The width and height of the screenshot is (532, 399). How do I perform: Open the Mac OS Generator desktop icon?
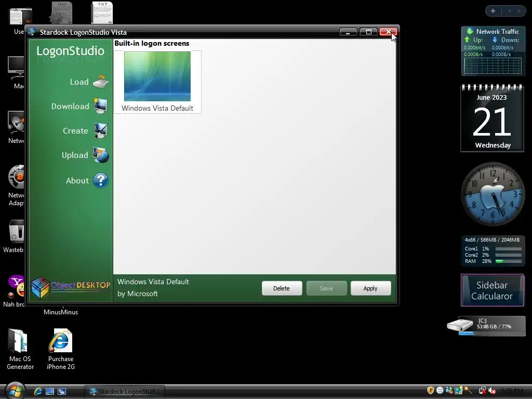20,349
